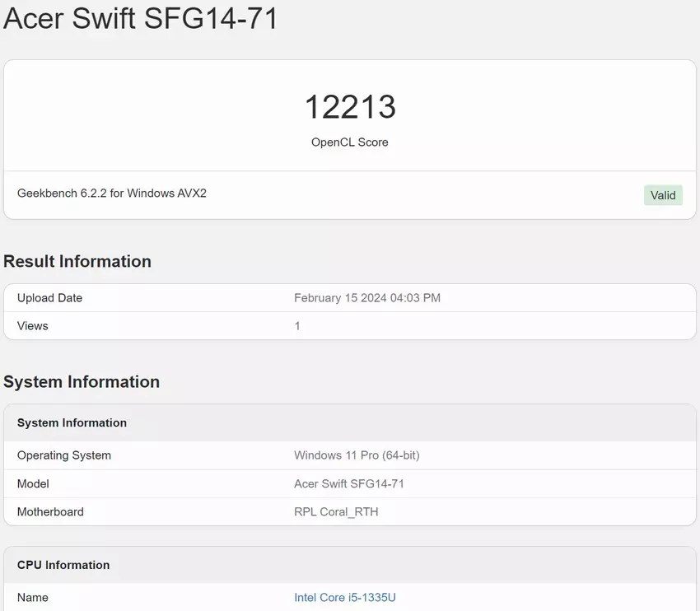700x611 pixels.
Task: Select the OpenCL Score label
Action: point(350,142)
